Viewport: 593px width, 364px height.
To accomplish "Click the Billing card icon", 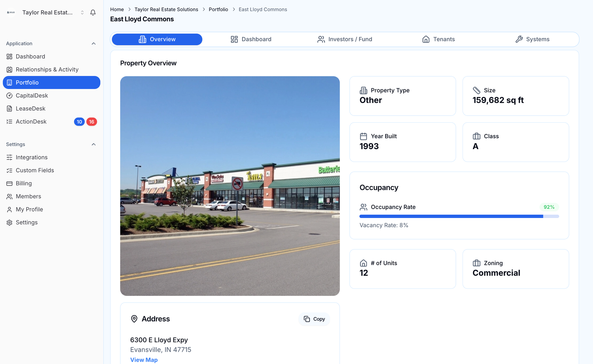I will tap(10, 183).
